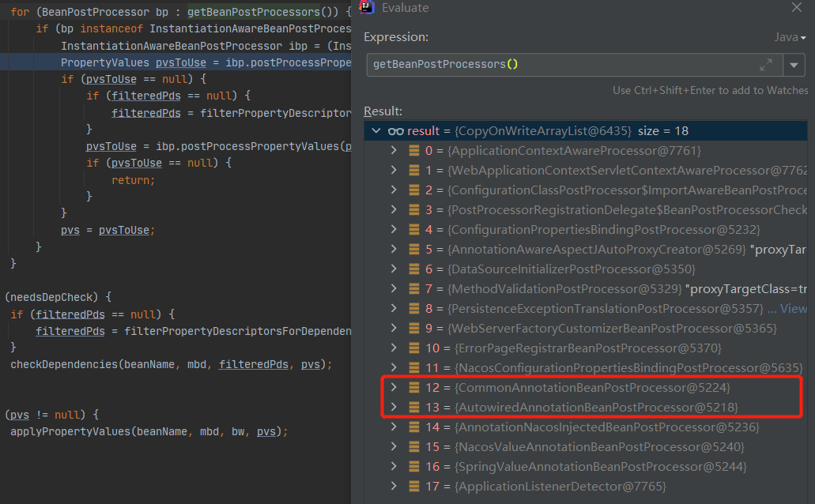Click field icon of item 15

tap(413, 447)
